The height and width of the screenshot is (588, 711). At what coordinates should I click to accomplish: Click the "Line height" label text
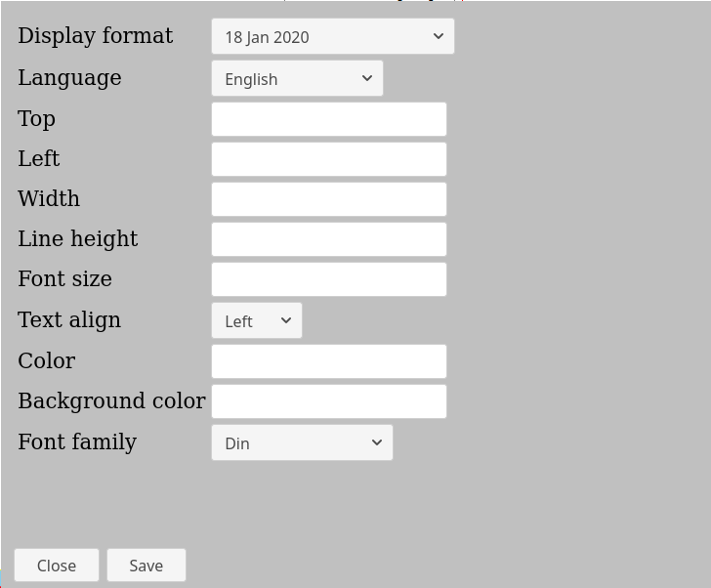coord(77,239)
